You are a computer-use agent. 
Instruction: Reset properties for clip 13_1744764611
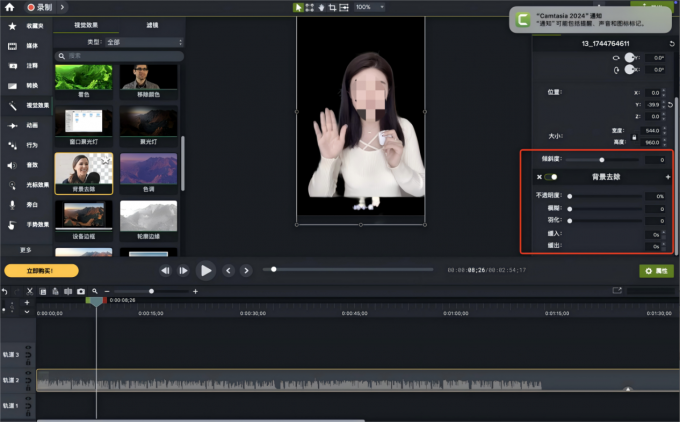672,43
